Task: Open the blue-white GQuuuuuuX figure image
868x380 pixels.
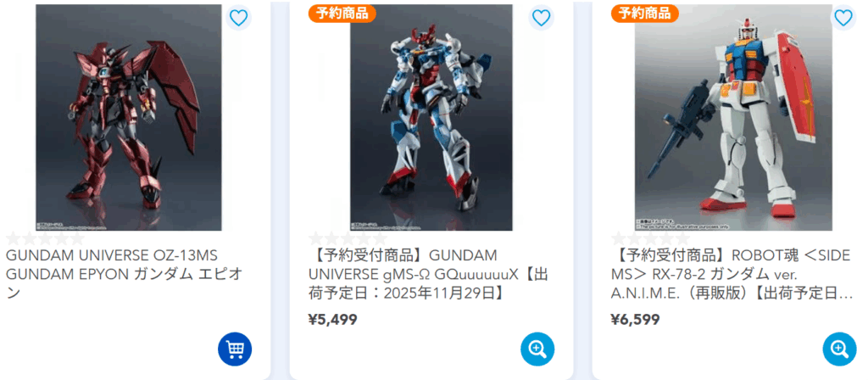Action: click(431, 117)
